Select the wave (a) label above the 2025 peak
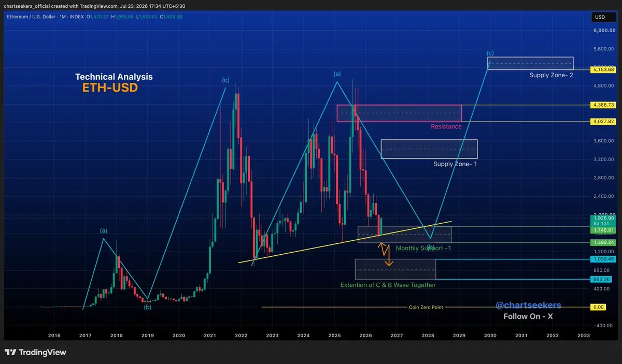Viewport: 622px width, 364px height. tap(337, 74)
